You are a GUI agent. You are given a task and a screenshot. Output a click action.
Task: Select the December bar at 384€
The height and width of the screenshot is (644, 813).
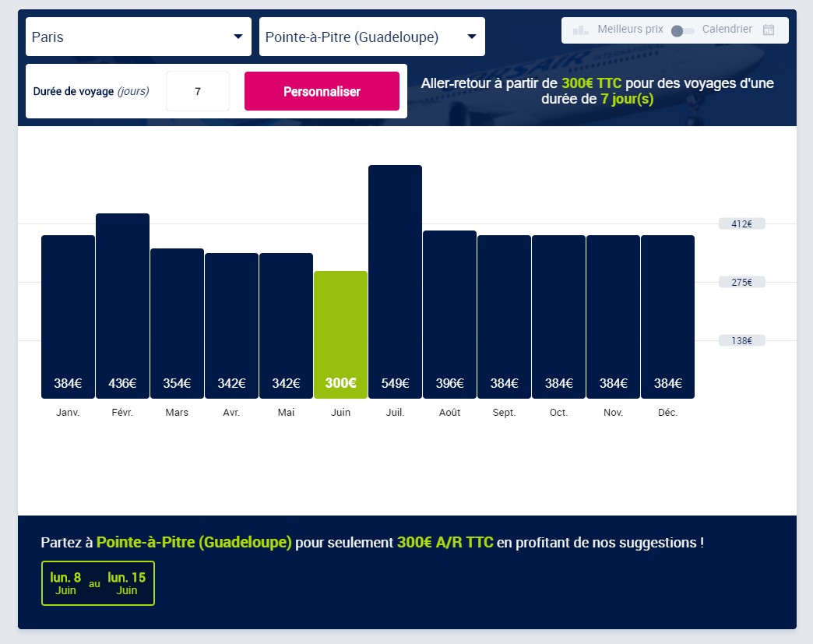coord(667,317)
